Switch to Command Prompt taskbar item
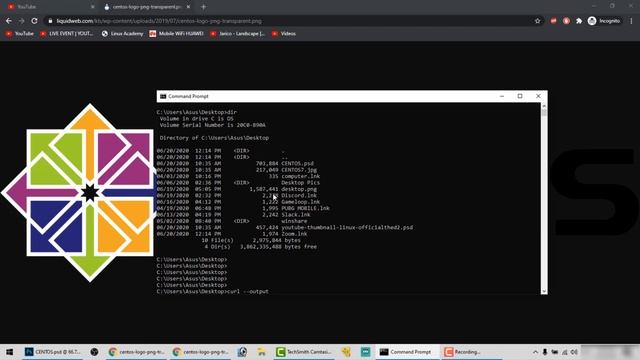The height and width of the screenshot is (360, 640). coord(407,352)
